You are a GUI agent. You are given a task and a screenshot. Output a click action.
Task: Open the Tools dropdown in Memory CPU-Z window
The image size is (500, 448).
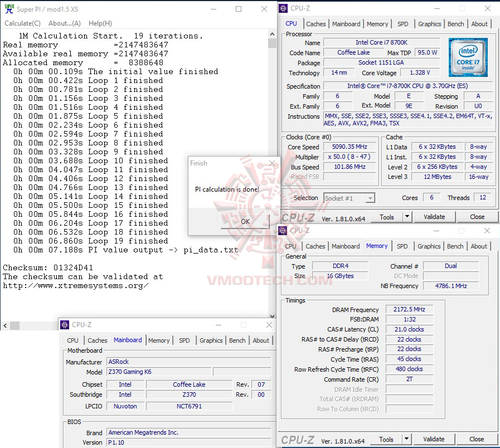[405, 439]
